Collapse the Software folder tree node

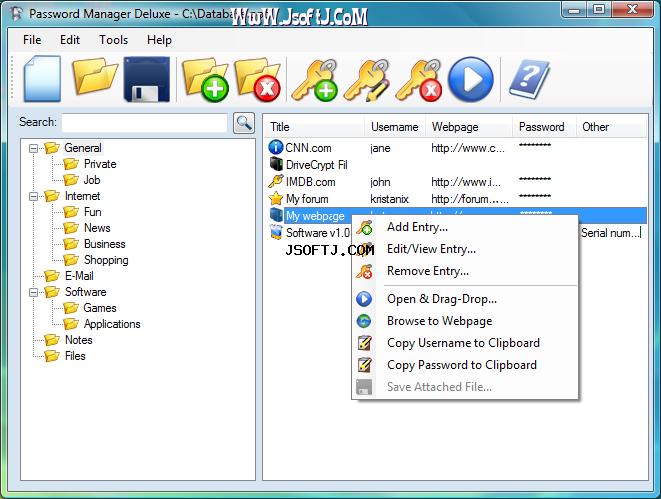(33, 292)
